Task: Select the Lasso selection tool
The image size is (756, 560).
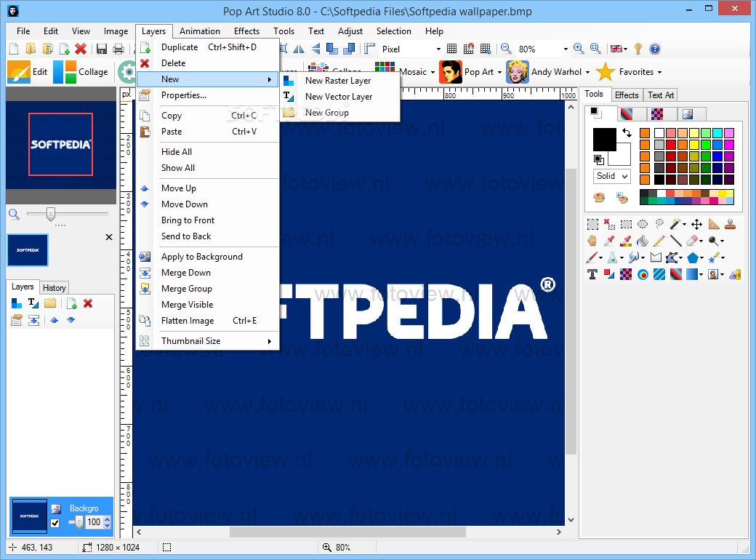Action: (x=659, y=224)
